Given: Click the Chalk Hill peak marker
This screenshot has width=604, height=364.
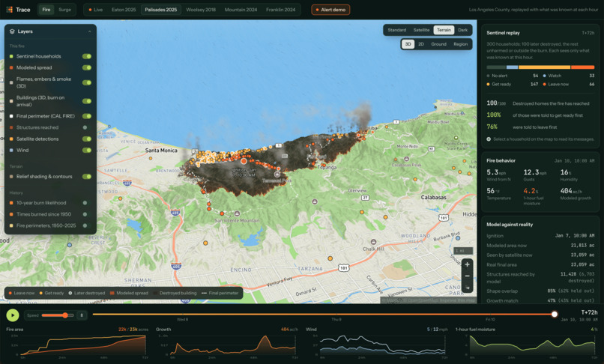Looking at the screenshot, I should click(x=373, y=242).
